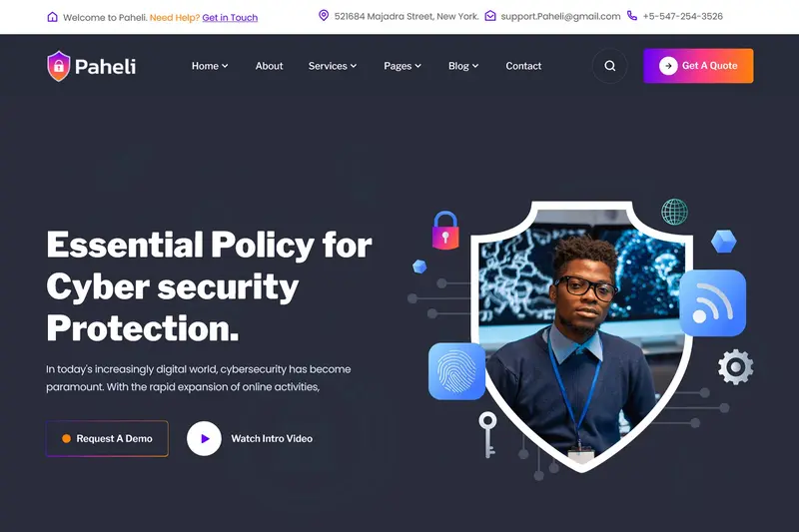The height and width of the screenshot is (532, 799).
Task: Click the search magnifier icon
Action: [609, 66]
